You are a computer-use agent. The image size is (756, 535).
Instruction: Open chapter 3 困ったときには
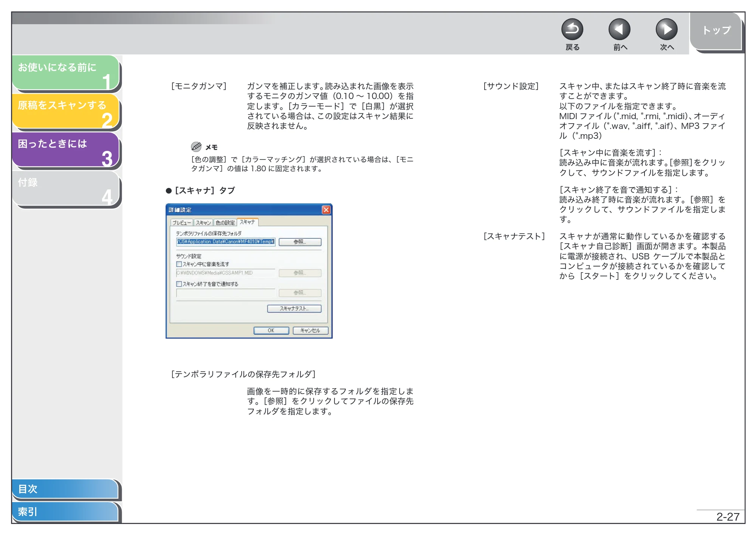point(66,150)
